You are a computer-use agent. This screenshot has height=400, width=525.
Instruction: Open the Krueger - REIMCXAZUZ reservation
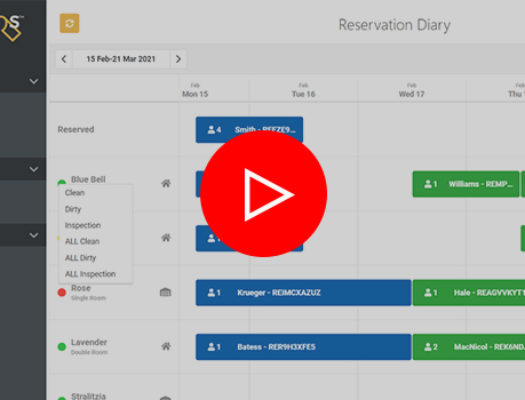[x=303, y=293]
